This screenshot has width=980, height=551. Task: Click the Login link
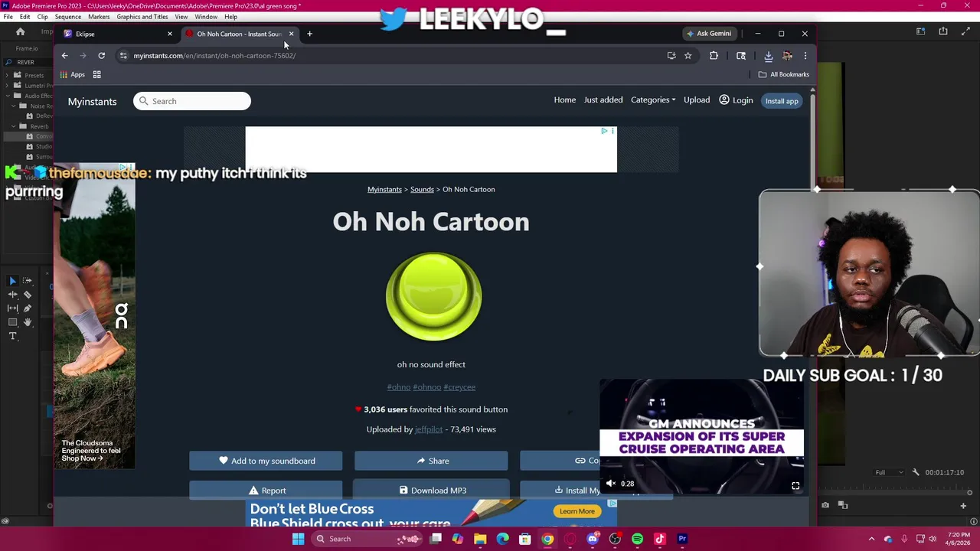pos(736,100)
